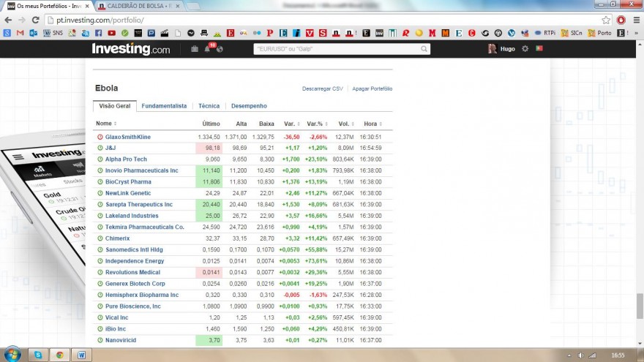Viewport: 644px width, 362px height.
Task: Click the volume icon in system tray
Action: tap(581, 355)
